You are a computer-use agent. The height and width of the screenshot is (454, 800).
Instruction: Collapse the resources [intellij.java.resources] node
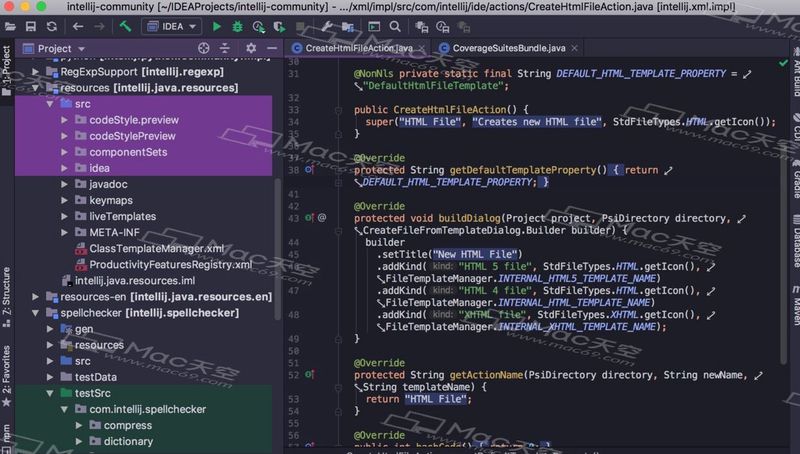pyautogui.click(x=35, y=88)
